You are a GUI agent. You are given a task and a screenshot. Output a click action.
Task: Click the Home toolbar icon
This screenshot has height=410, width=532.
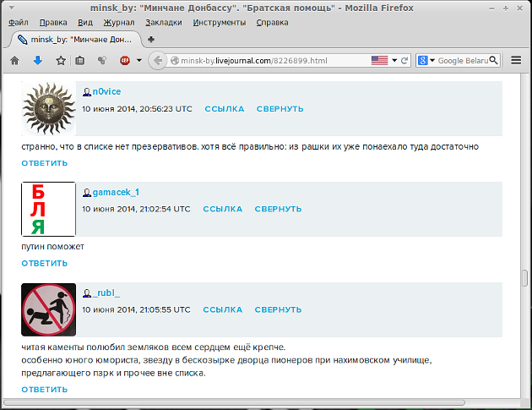(14, 61)
